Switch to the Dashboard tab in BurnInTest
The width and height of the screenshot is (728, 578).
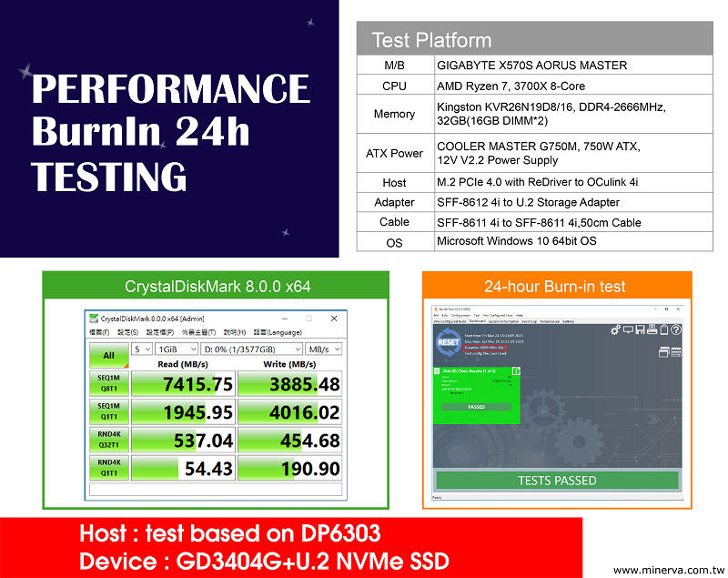pos(477,320)
